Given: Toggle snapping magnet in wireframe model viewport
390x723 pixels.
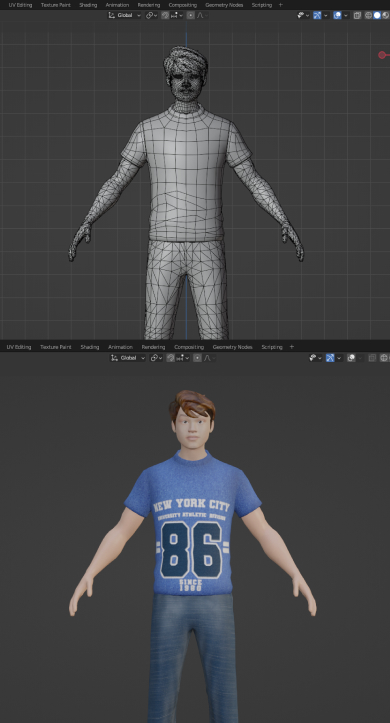Looking at the screenshot, I should click(165, 15).
